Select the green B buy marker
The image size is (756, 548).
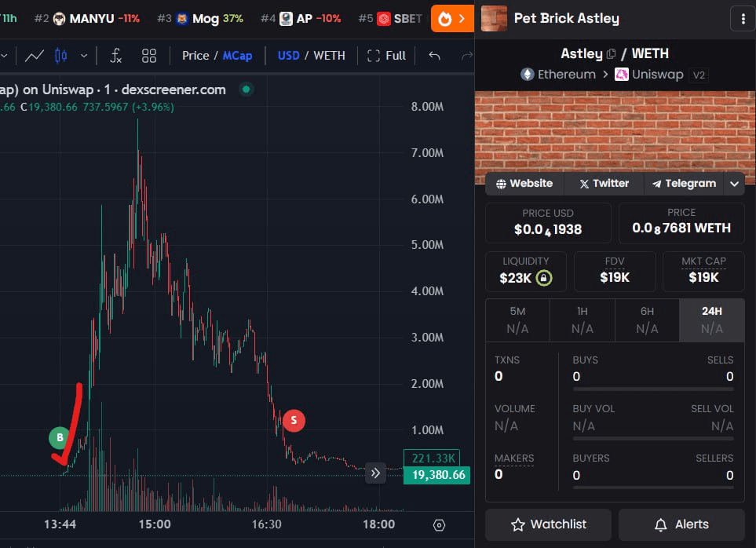(x=60, y=437)
